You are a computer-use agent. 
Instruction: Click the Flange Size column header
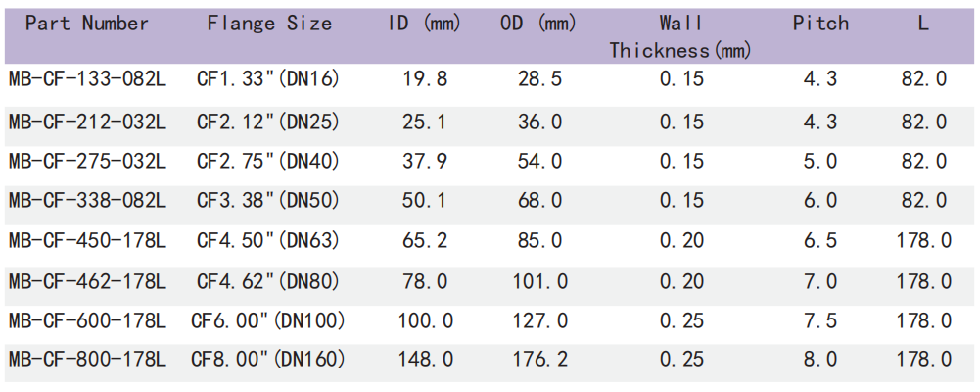pyautogui.click(x=269, y=23)
